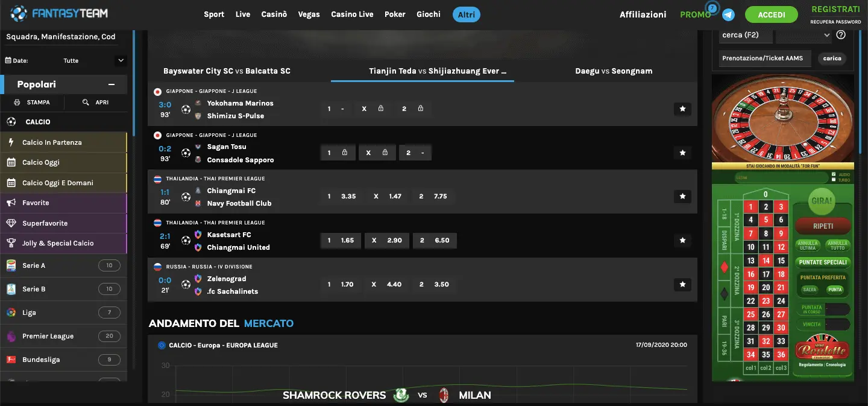Toggle the AUDIO checkbox in roulette
The image size is (868, 406).
[x=833, y=174]
